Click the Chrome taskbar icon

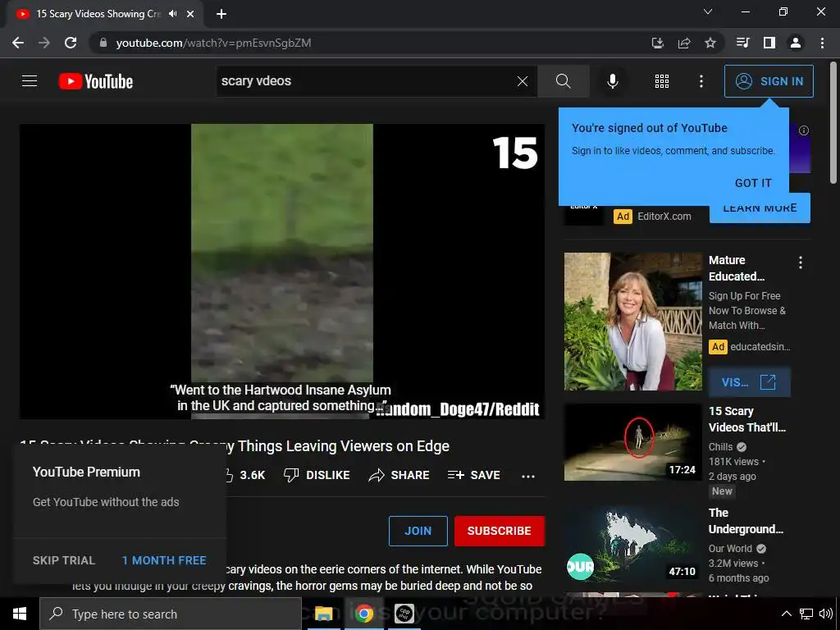[x=363, y=614]
